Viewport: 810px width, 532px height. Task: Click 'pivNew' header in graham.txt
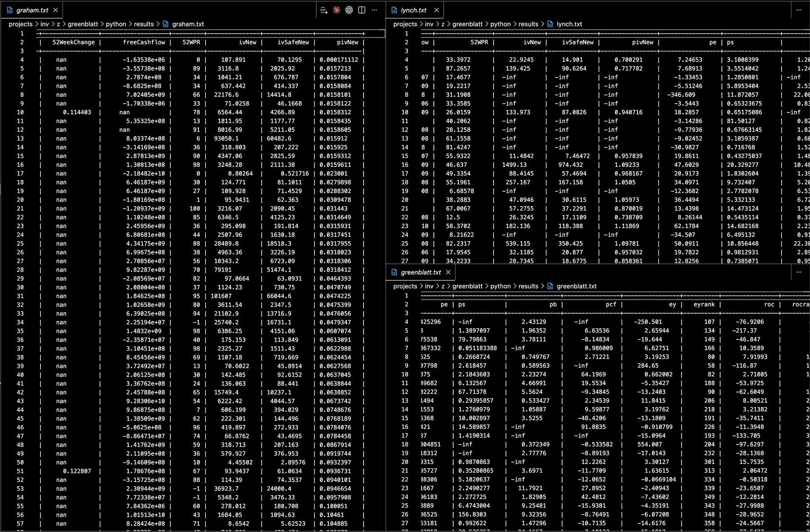tap(348, 42)
